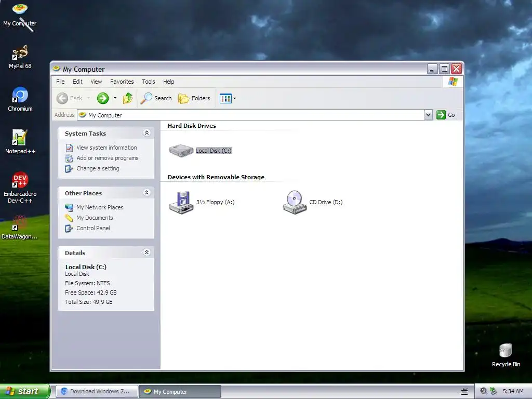Click the green Forward arrow button

click(x=102, y=98)
